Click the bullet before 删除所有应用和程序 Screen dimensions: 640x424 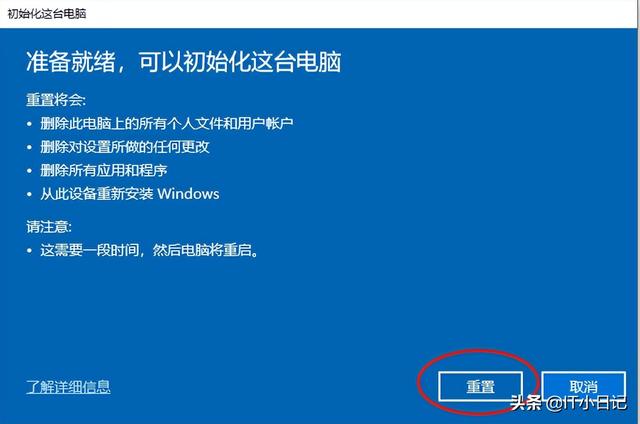29,171
